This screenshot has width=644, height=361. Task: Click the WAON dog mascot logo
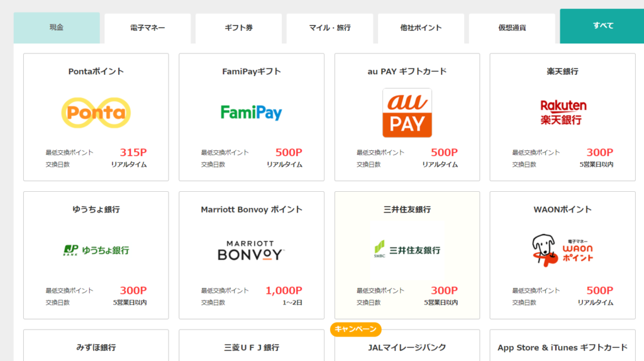click(x=563, y=250)
